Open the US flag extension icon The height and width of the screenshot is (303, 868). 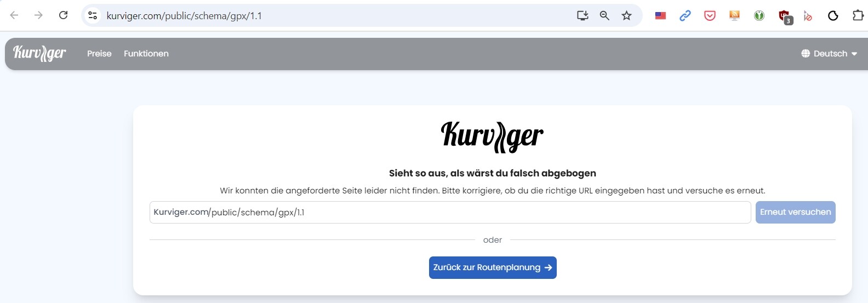[660, 16]
